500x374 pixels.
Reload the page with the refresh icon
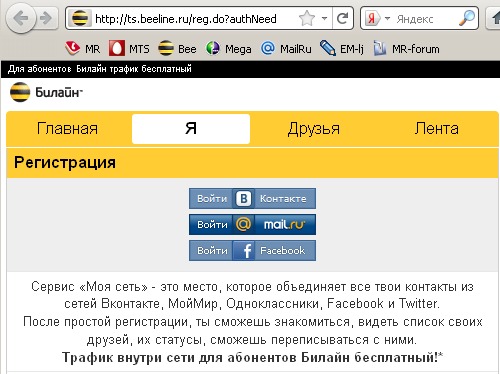click(343, 18)
